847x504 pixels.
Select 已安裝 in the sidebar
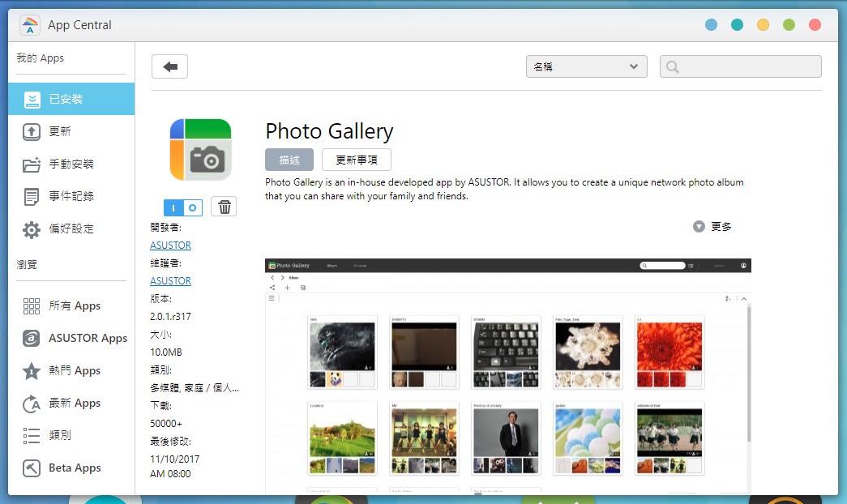[x=71, y=99]
